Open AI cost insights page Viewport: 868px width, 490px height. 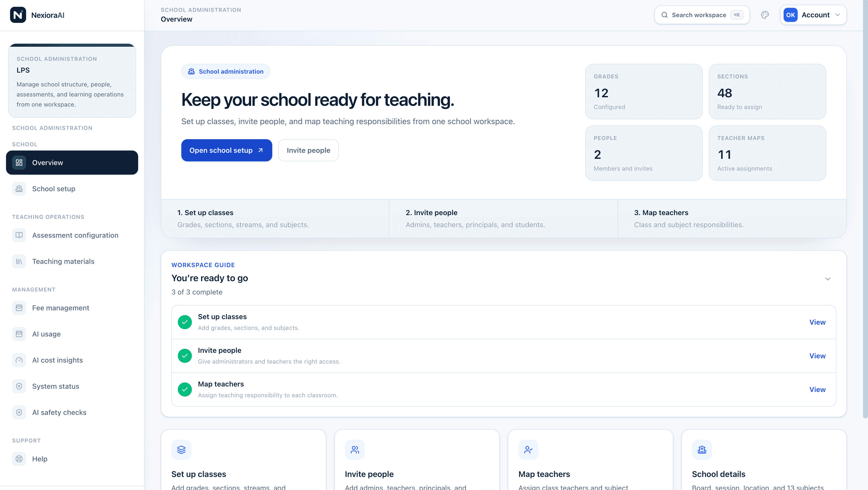pos(72,360)
